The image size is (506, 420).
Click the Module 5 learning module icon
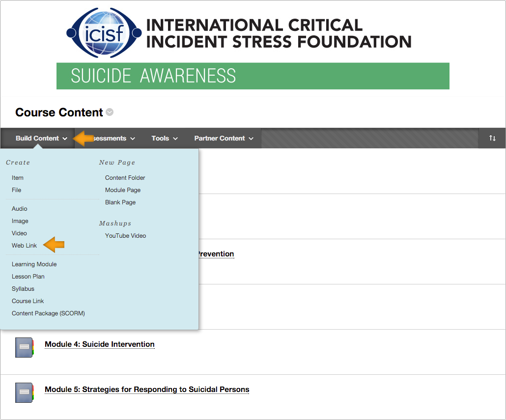[x=25, y=392]
